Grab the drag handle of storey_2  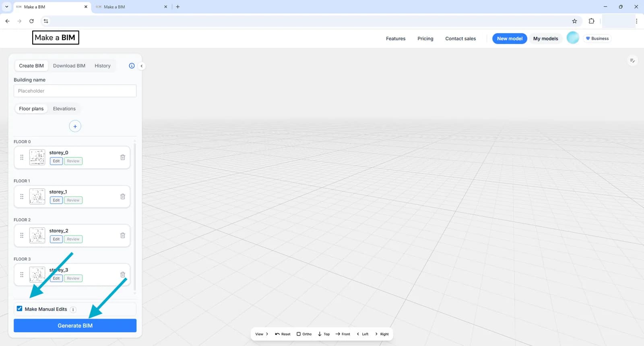click(22, 235)
